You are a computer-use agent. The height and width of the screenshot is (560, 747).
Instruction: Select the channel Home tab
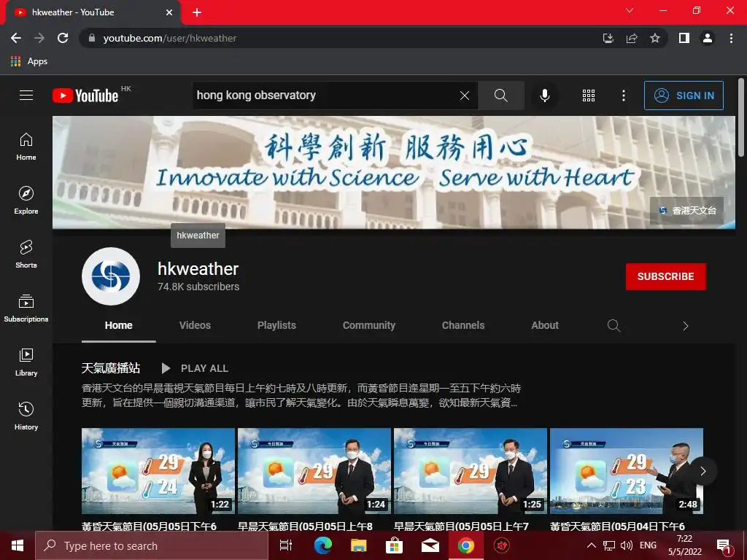click(x=119, y=325)
